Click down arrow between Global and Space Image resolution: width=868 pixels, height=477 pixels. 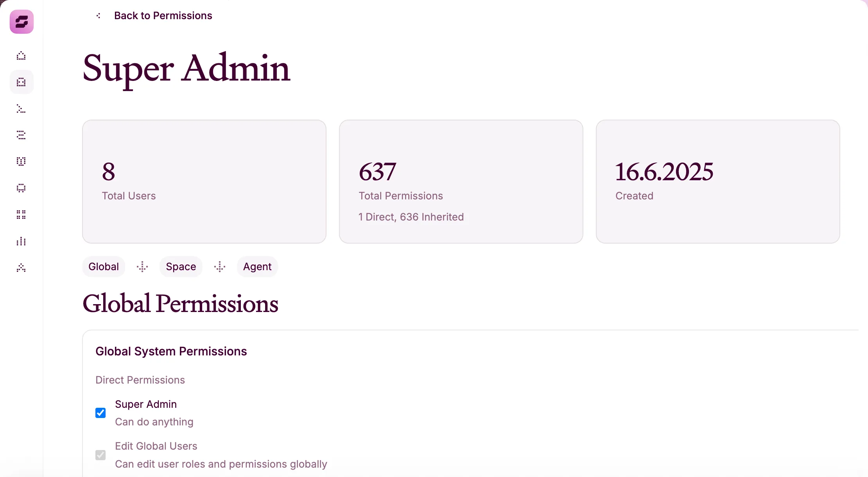tap(142, 267)
